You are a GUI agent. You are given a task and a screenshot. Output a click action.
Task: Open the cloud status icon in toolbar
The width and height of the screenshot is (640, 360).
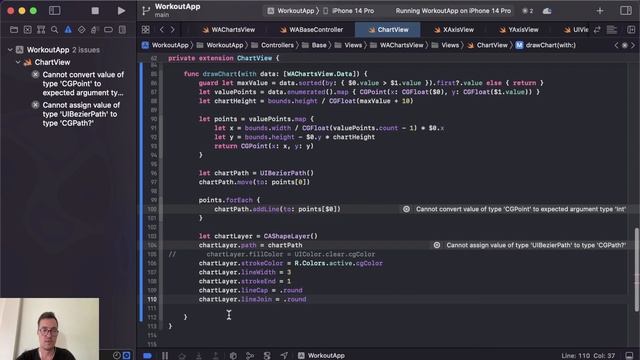coord(547,11)
